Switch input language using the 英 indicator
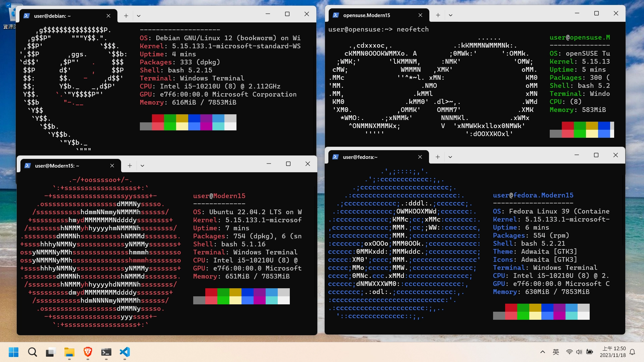Viewport: 644px width, 362px height. point(556,352)
